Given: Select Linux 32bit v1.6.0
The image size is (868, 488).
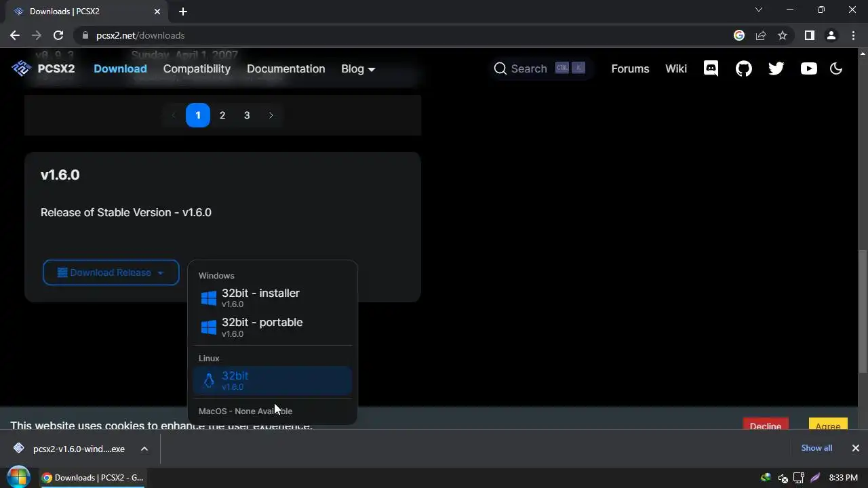Looking at the screenshot, I should [273, 381].
